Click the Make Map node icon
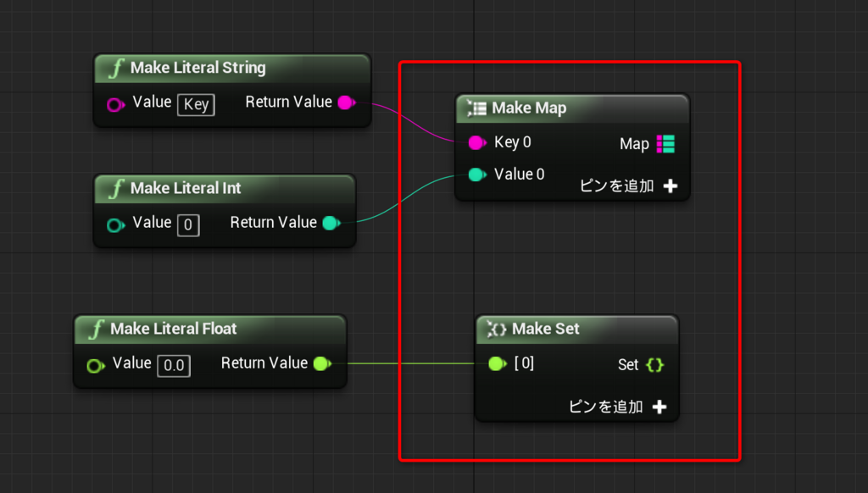 (476, 108)
